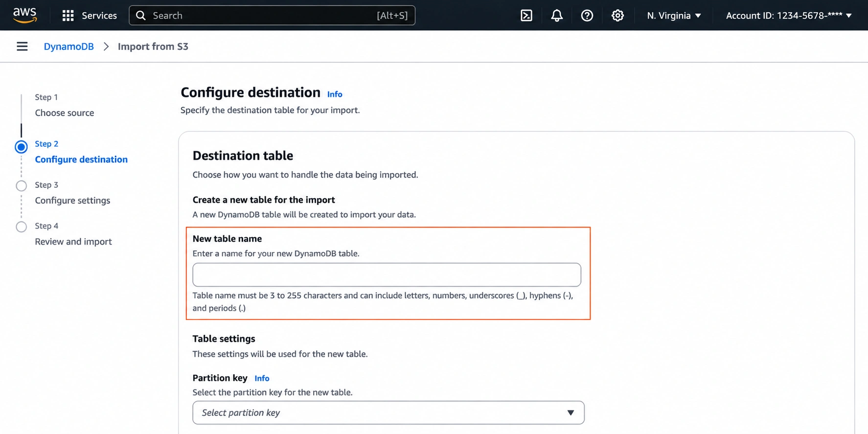Click the Destination table heading
The height and width of the screenshot is (434, 868).
click(x=243, y=156)
